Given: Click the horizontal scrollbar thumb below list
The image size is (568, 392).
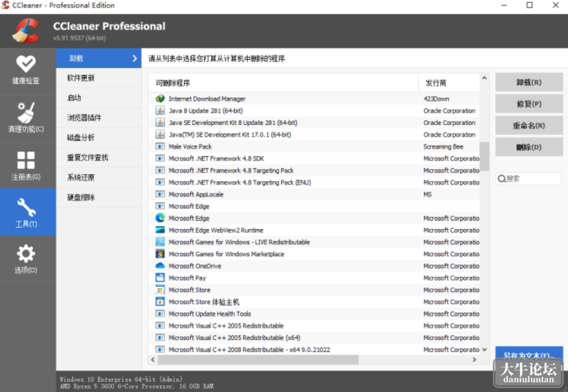Looking at the screenshot, I should coord(258,359).
